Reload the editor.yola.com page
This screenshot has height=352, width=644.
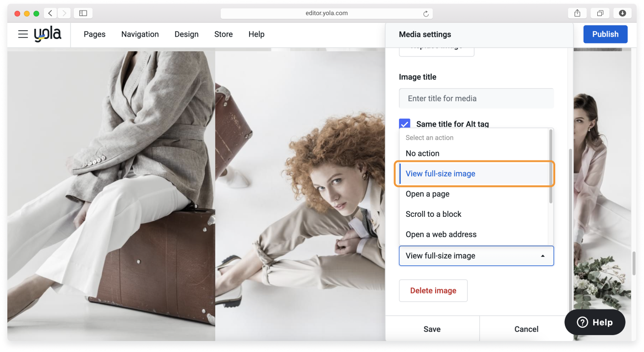pyautogui.click(x=427, y=13)
